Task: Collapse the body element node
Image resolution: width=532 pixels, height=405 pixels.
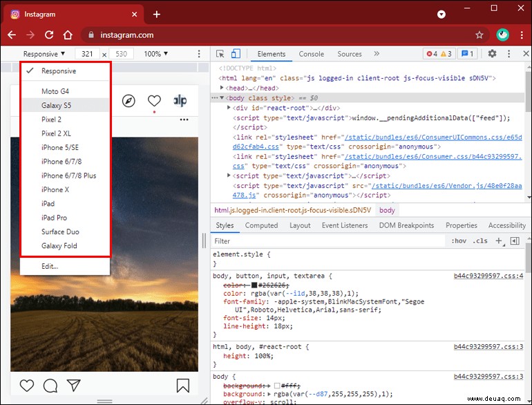Action: pyautogui.click(x=222, y=98)
